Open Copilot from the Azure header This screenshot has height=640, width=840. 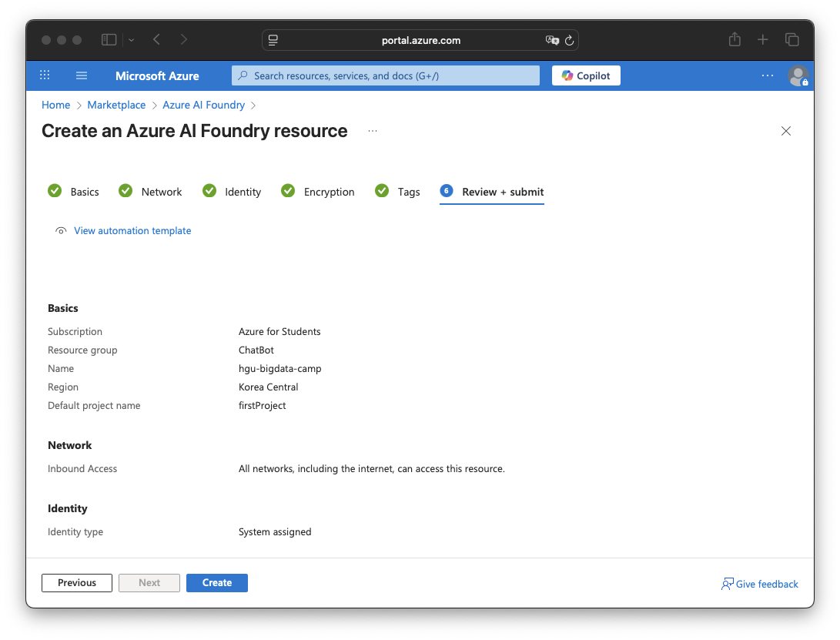coord(586,75)
